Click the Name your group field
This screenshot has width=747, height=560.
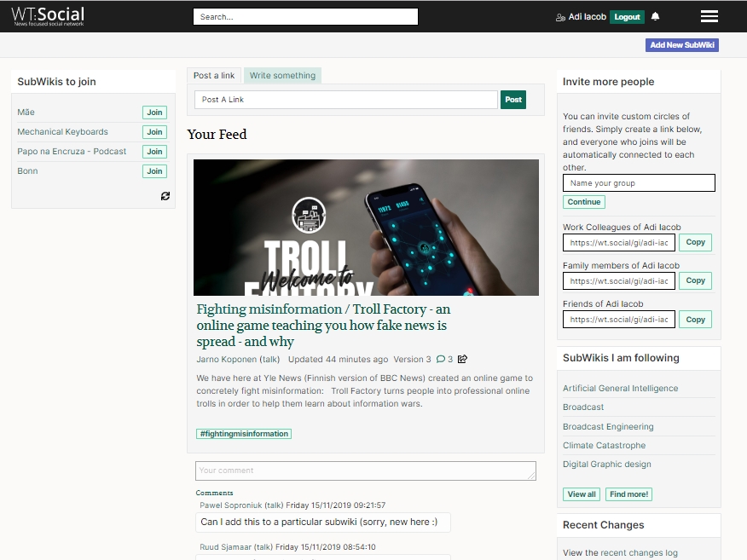coord(639,183)
